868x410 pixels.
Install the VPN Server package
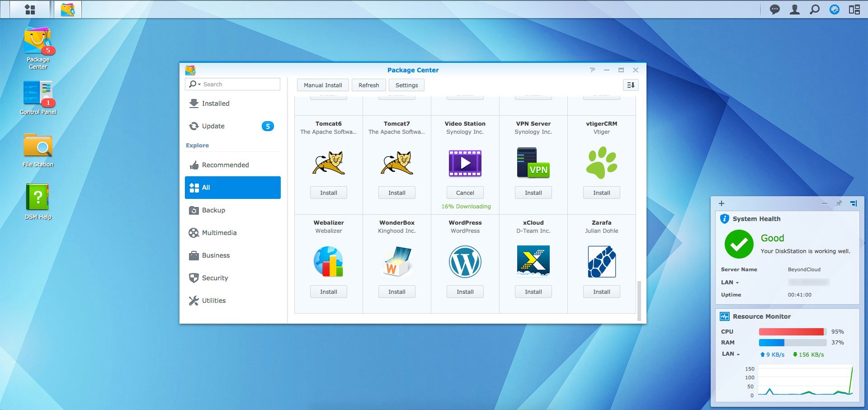point(533,193)
